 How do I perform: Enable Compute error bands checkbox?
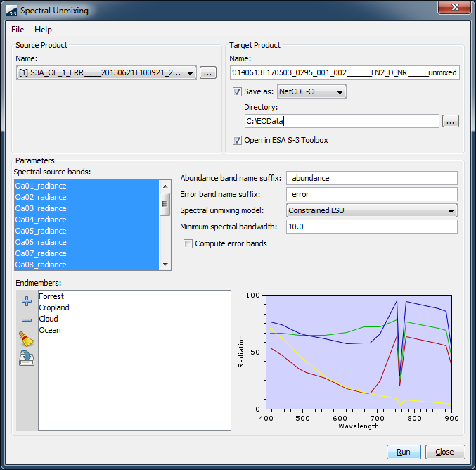[188, 243]
